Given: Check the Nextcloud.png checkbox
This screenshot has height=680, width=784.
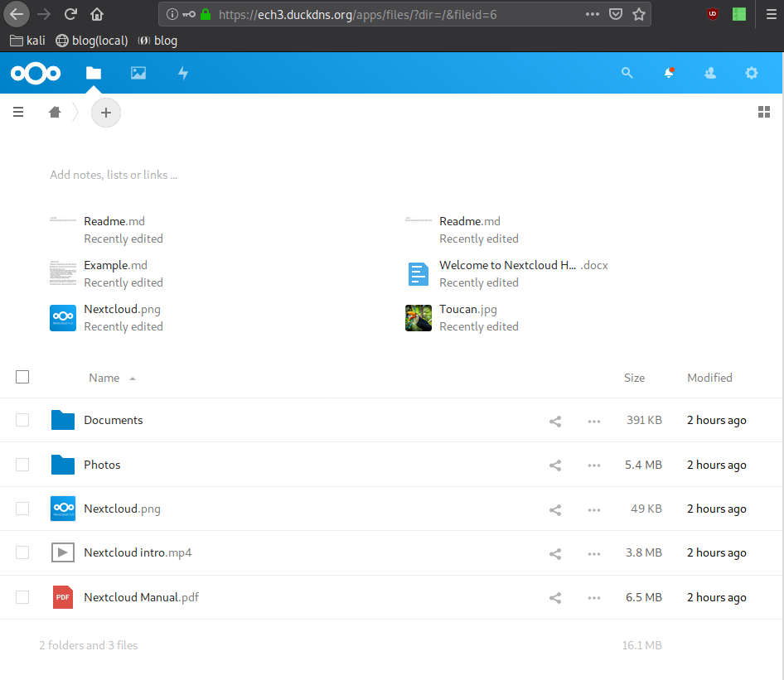Looking at the screenshot, I should [x=22, y=508].
